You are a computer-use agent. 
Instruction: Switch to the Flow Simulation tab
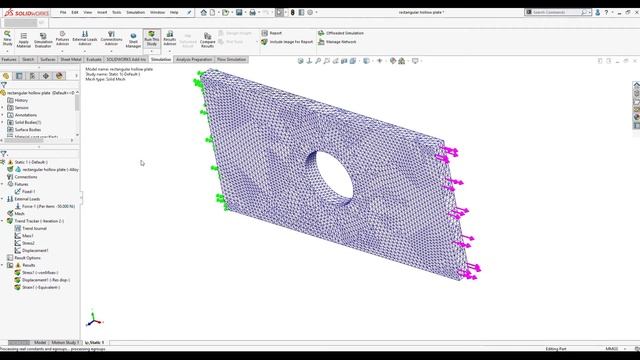(x=231, y=60)
